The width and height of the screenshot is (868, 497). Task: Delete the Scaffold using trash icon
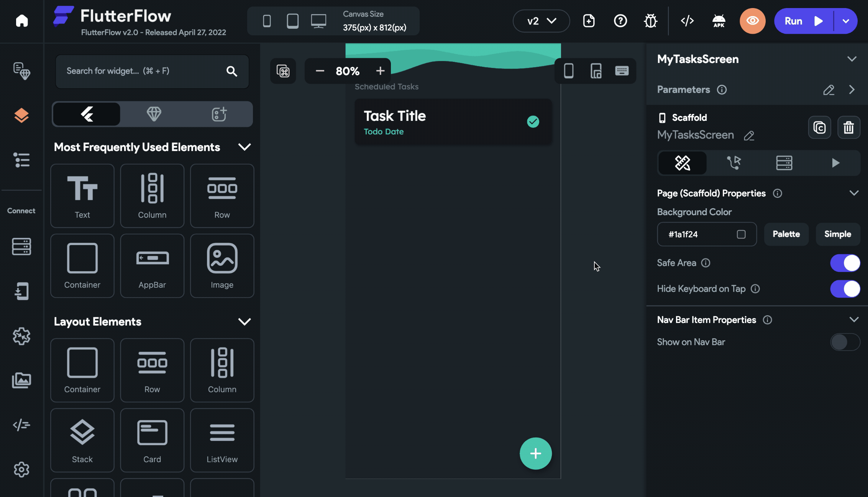[848, 127]
